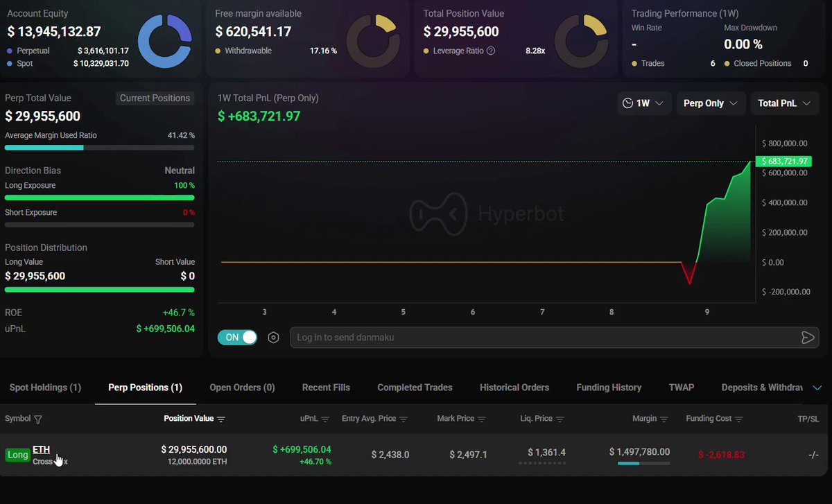Viewport: 832px width, 504px height.
Task: Toggle the danmaku ON switch
Action: (x=238, y=338)
